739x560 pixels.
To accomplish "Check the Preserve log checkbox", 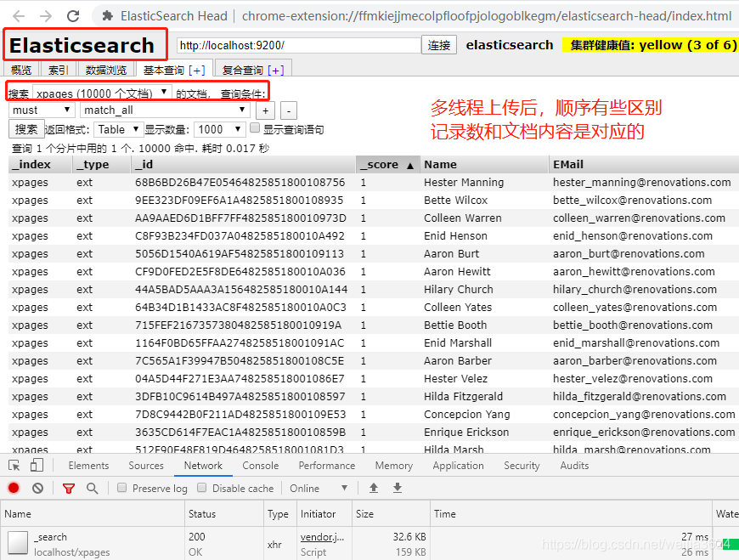I will [121, 488].
